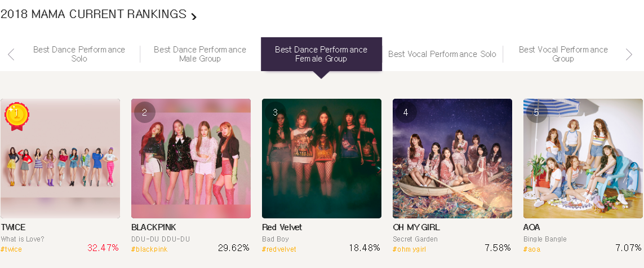Show next categories with the right arrow

click(629, 54)
